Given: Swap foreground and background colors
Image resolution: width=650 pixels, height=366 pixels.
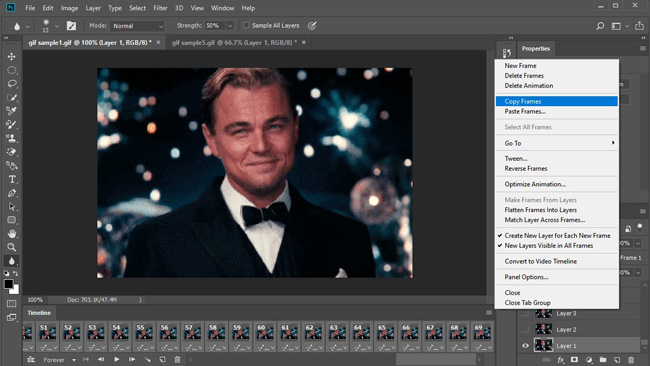Looking at the screenshot, I should pyautogui.click(x=15, y=273).
